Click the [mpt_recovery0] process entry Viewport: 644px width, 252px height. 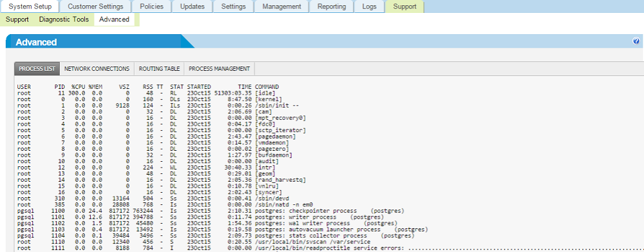point(280,118)
